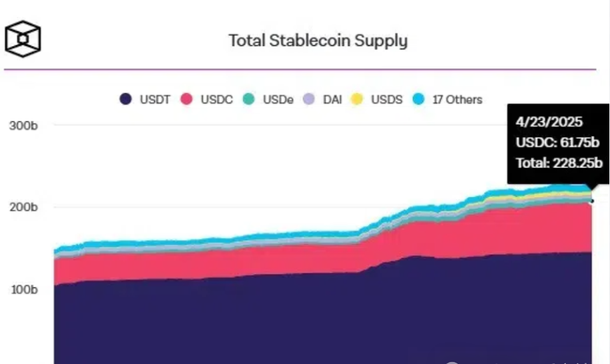Click the 200b y-axis label

click(x=23, y=207)
